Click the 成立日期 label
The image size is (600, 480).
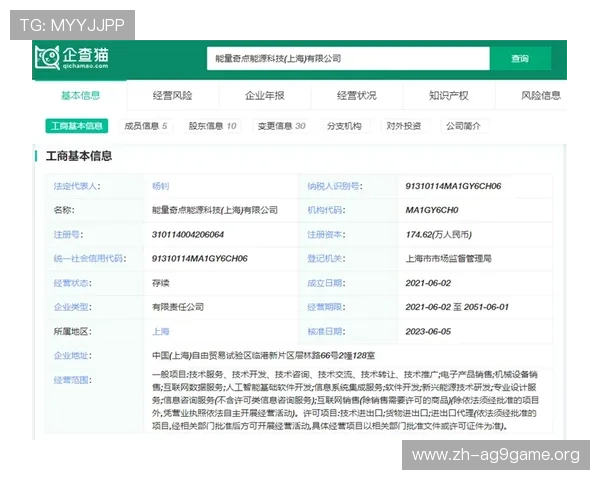click(x=326, y=283)
